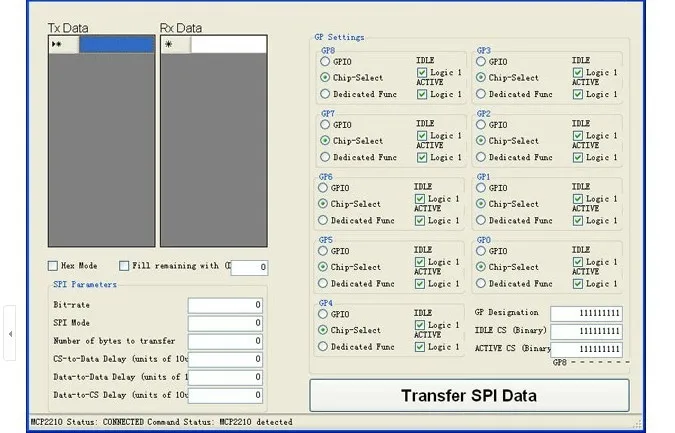Select Chip-Select radio for GP6
This screenshot has width=675, height=433.
coord(323,204)
